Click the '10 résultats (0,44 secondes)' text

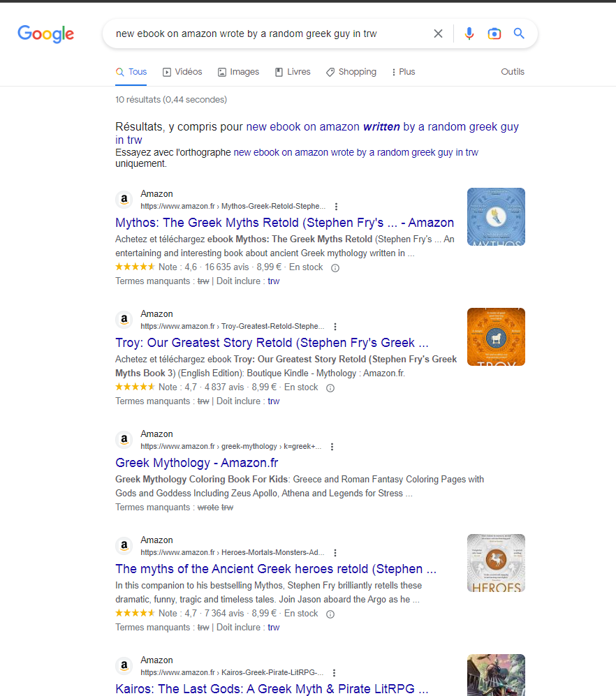pos(171,100)
